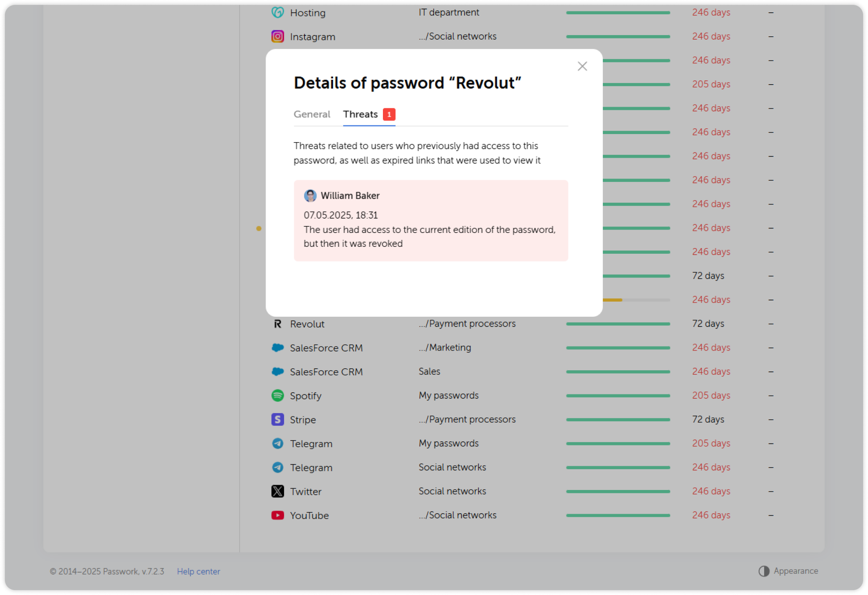Toggle the Appearance theme switch
This screenshot has width=868, height=595.
764,571
